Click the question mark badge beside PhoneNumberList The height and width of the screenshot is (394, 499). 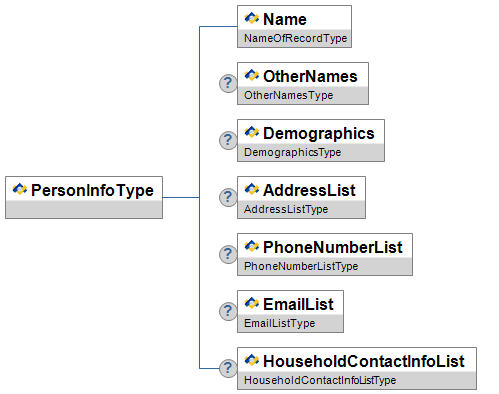[x=228, y=254]
